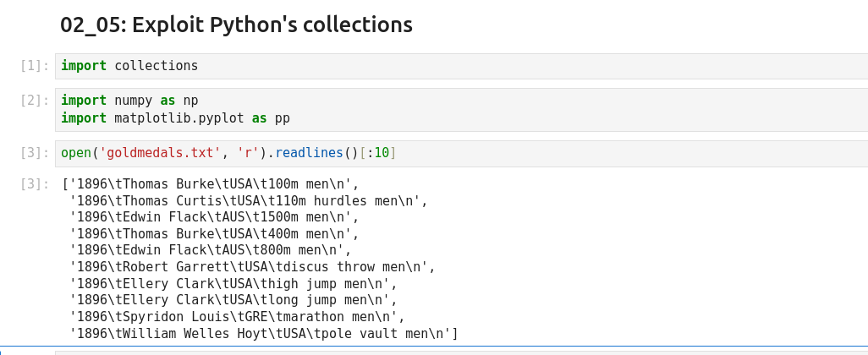The image size is (868, 355).
Task: Click the notebook heading "02_05: Exploit Python's collections"
Action: (236, 25)
